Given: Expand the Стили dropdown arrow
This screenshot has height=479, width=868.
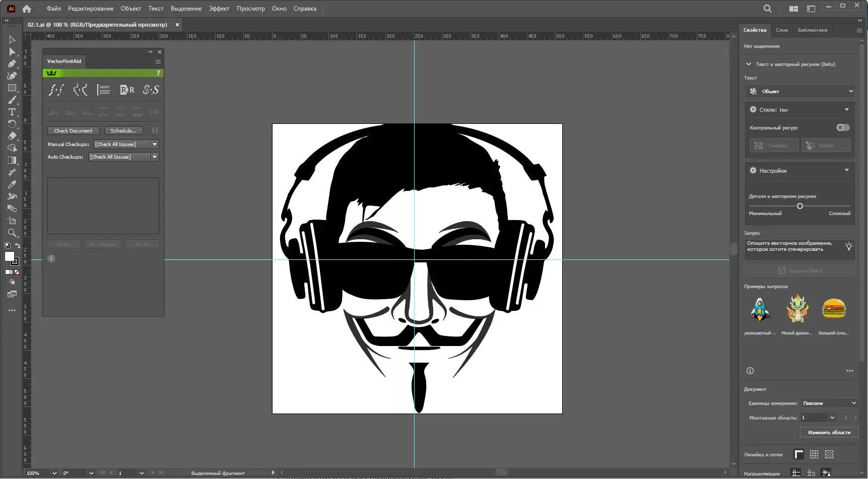Looking at the screenshot, I should pyautogui.click(x=847, y=109).
